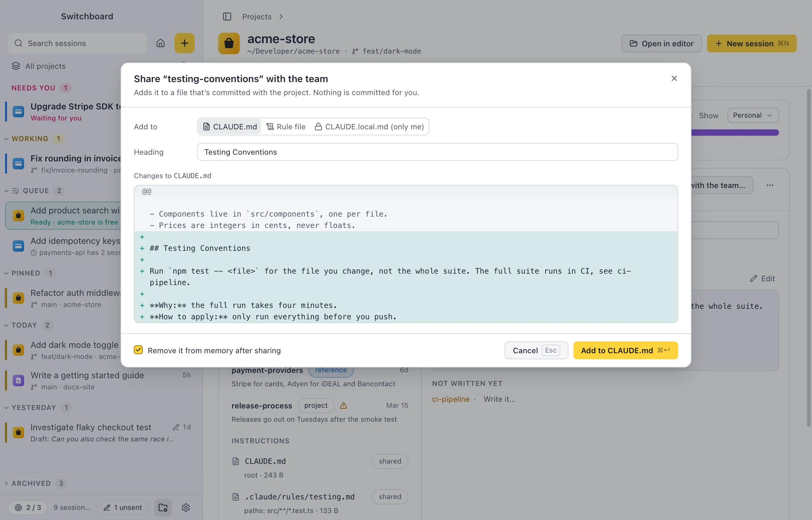
Task: Collapse the YESTERDAY section
Action: click(x=6, y=407)
